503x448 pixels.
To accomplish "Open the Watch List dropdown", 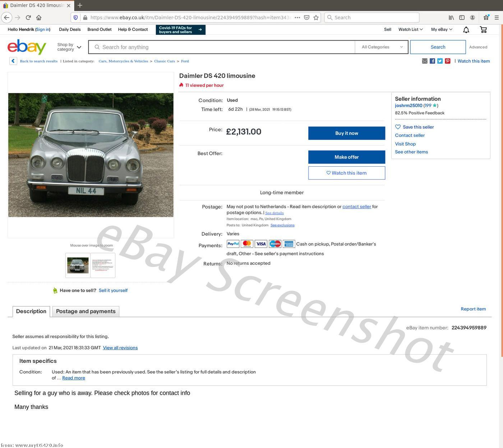I will coord(410,29).
